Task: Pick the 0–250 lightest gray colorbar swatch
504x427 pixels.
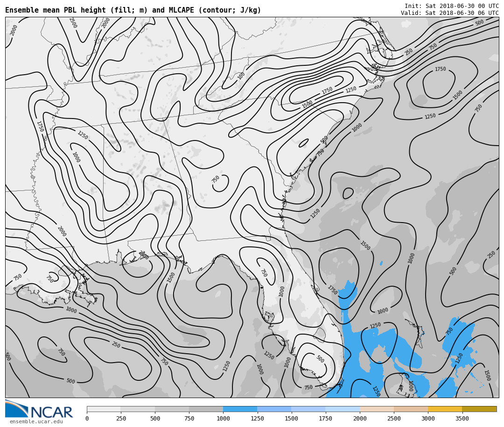Action: click(x=104, y=409)
